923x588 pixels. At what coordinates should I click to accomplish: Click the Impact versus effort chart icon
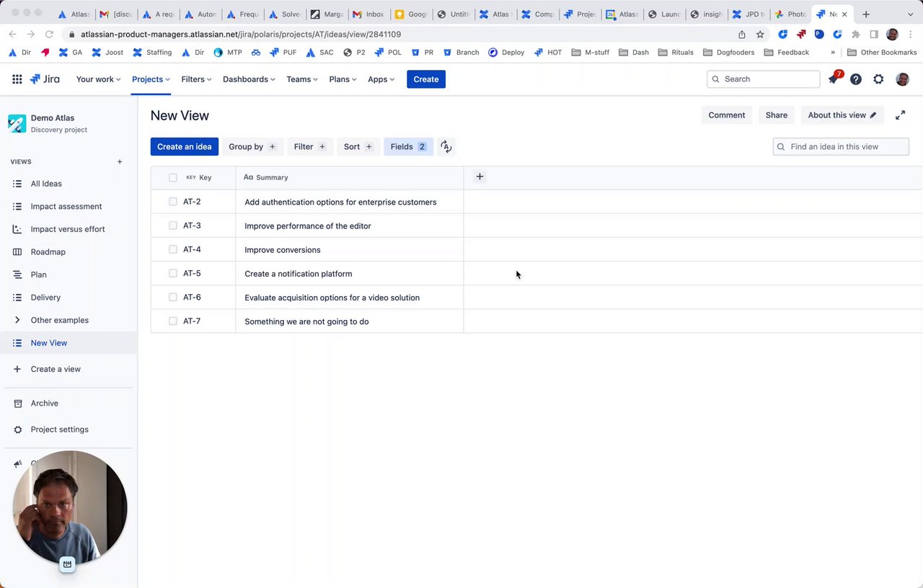pyautogui.click(x=17, y=229)
